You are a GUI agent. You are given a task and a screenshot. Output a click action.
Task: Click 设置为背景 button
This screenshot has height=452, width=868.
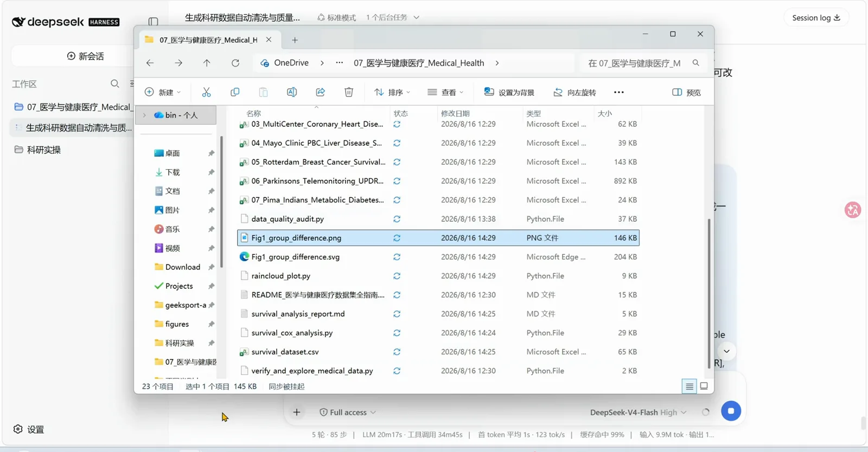[509, 92]
